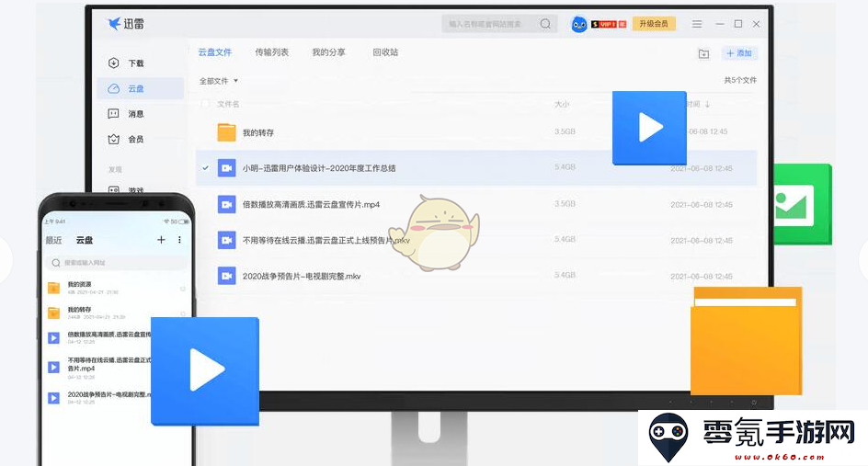Image resolution: width=868 pixels, height=466 pixels.
Task: Create new folder using folder icon
Action: click(703, 53)
